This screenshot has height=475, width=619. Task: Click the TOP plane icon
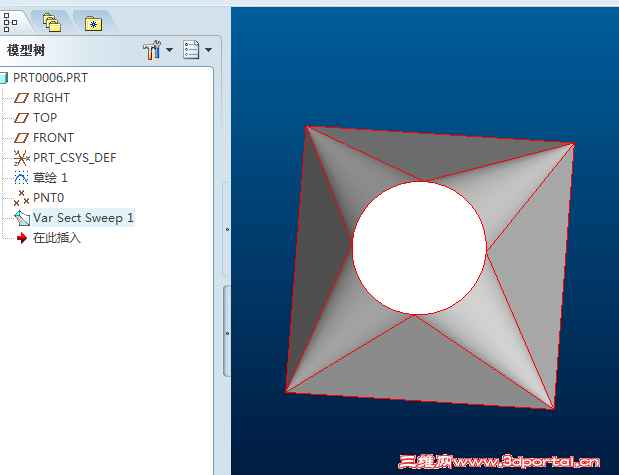[x=21, y=118]
